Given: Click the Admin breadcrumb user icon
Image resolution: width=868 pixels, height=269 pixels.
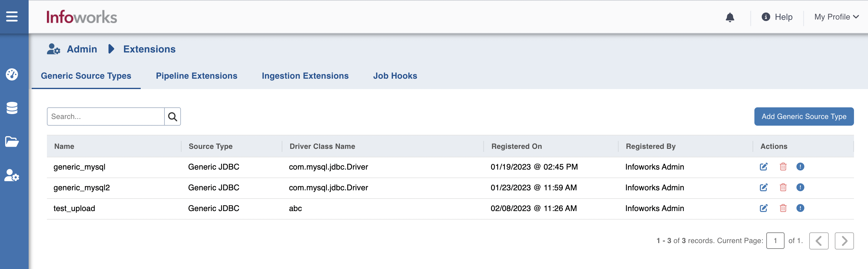Looking at the screenshot, I should pos(53,49).
